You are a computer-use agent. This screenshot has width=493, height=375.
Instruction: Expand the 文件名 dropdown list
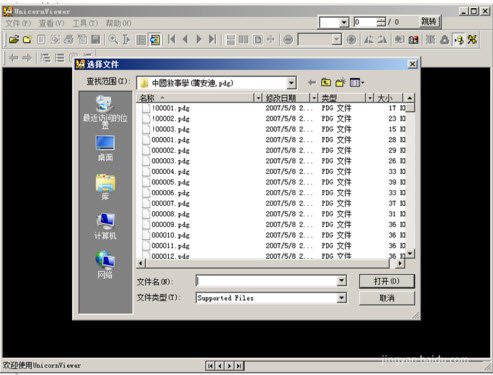tap(341, 281)
